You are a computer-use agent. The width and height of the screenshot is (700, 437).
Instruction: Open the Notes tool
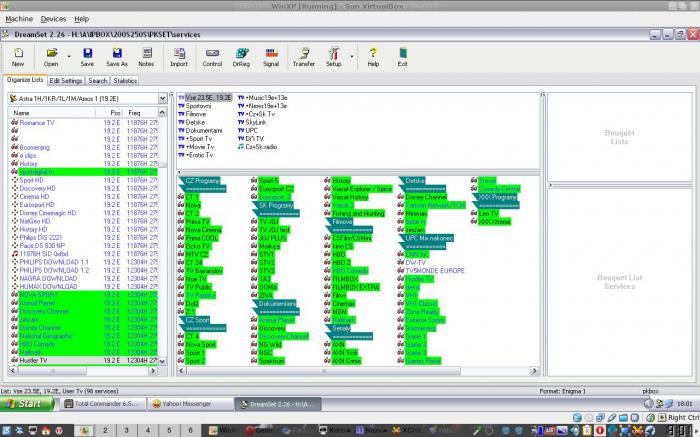click(146, 57)
